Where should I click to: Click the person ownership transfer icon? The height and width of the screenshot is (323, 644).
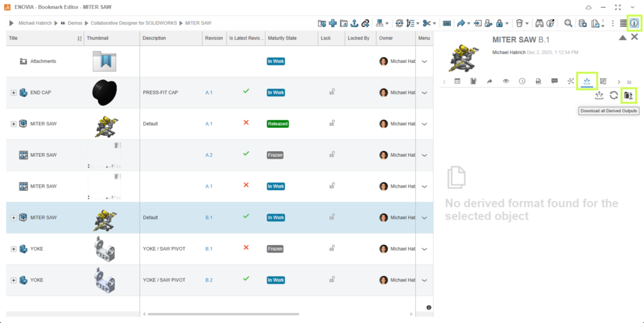click(x=488, y=23)
